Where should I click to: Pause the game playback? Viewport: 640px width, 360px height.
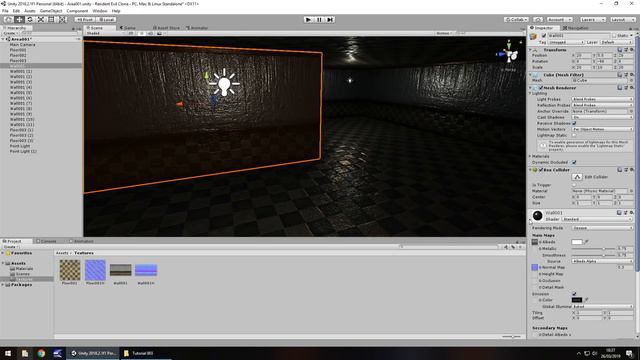click(319, 20)
